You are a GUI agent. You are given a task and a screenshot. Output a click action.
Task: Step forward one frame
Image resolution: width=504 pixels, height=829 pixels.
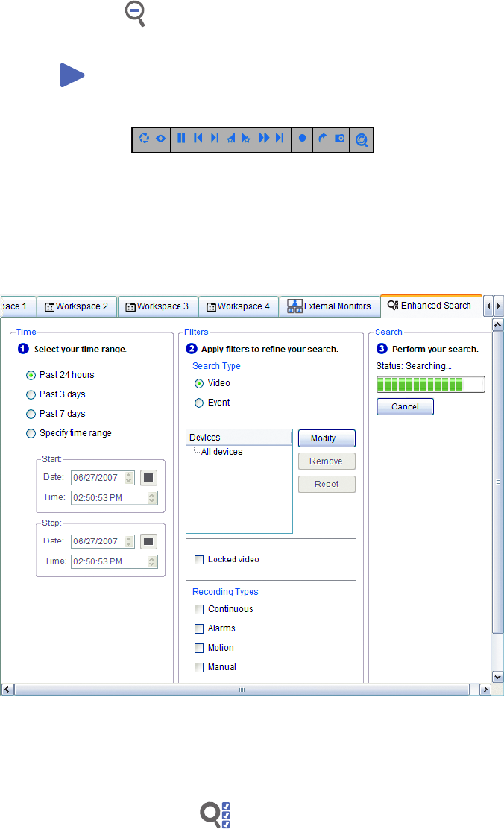214,138
